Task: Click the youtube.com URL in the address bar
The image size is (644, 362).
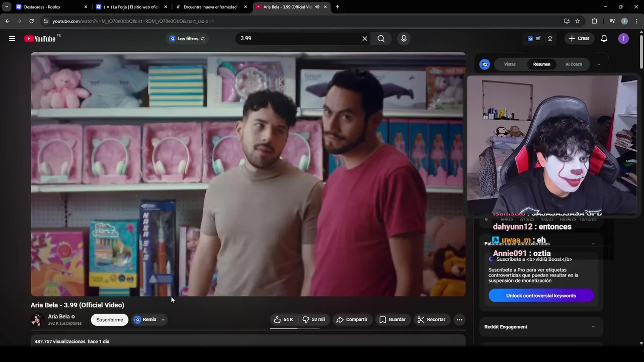Action: pyautogui.click(x=133, y=21)
